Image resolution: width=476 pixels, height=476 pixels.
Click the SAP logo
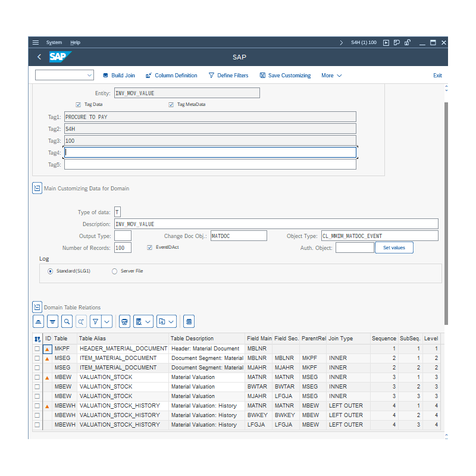click(x=60, y=57)
